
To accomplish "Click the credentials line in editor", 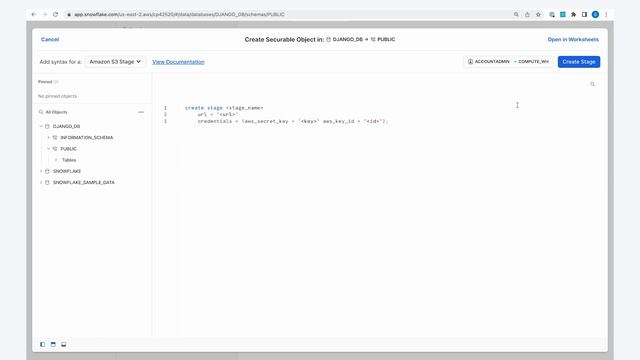I will pyautogui.click(x=293, y=121).
